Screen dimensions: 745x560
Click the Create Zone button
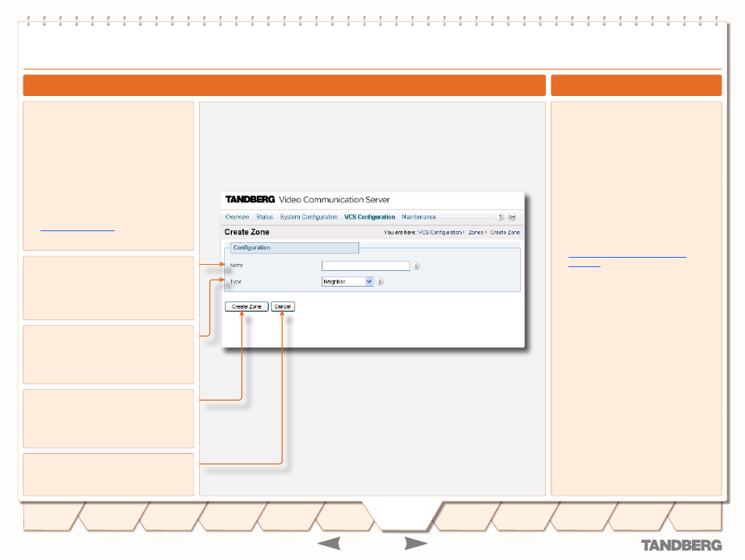247,307
